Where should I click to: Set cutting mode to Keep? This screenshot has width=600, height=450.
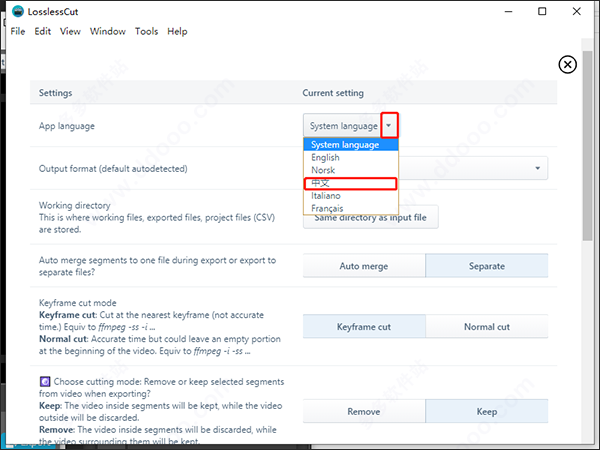point(486,411)
